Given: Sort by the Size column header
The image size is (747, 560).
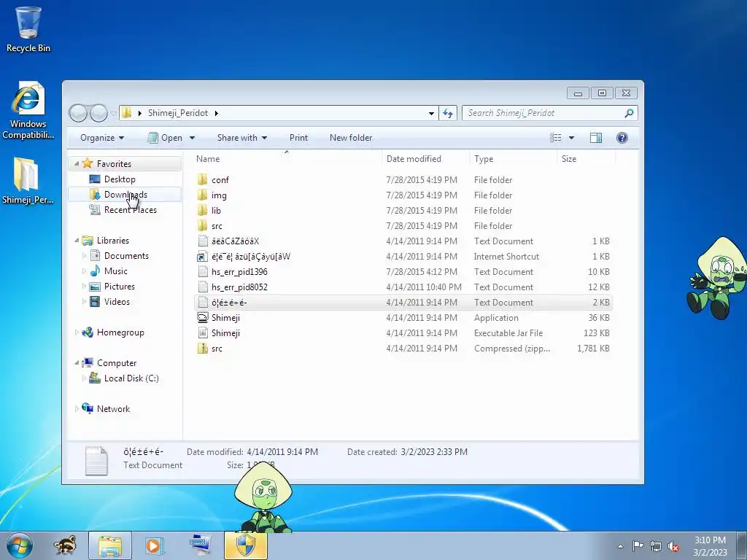Looking at the screenshot, I should click(586, 158).
